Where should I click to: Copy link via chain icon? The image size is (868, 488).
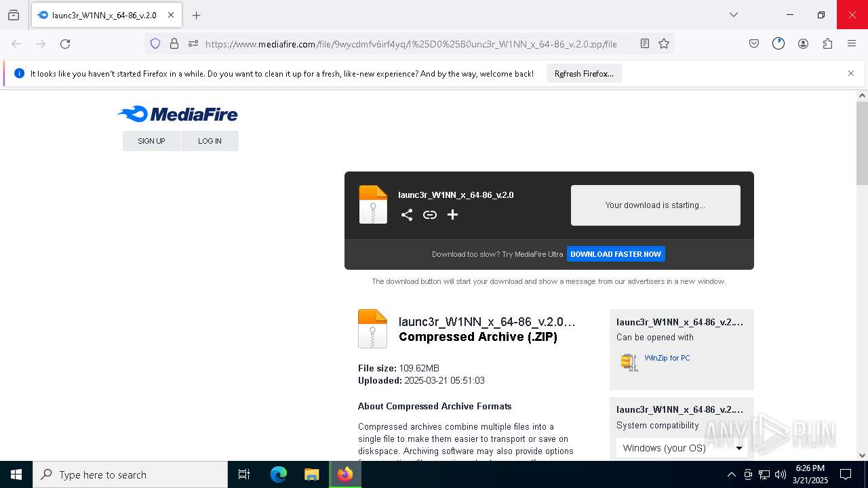point(430,215)
